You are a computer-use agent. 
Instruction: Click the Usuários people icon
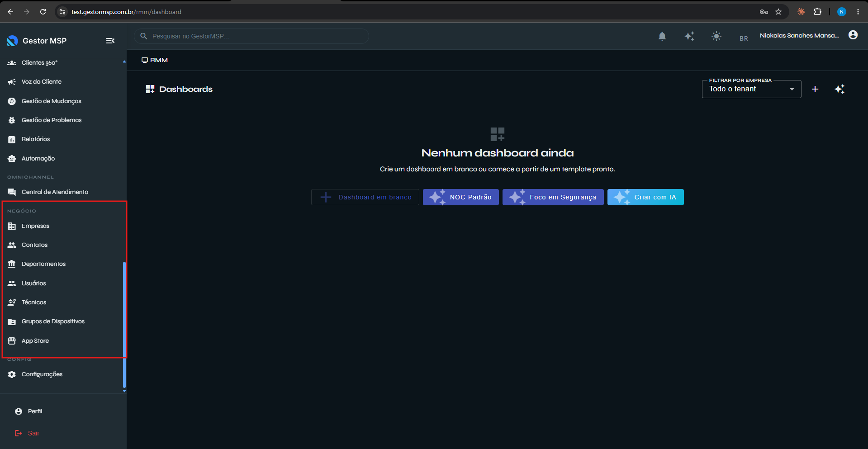point(12,284)
